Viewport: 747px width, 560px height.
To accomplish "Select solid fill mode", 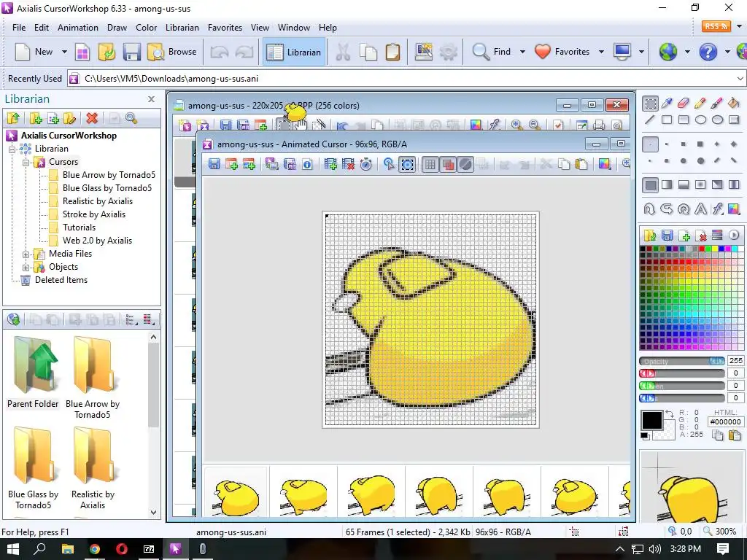I will click(650, 184).
